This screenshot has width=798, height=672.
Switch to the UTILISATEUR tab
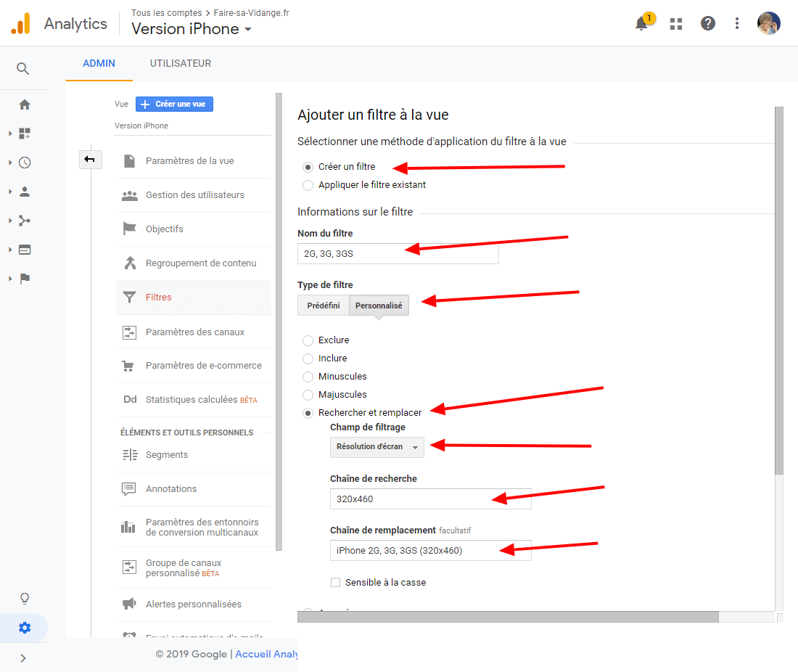(x=180, y=64)
